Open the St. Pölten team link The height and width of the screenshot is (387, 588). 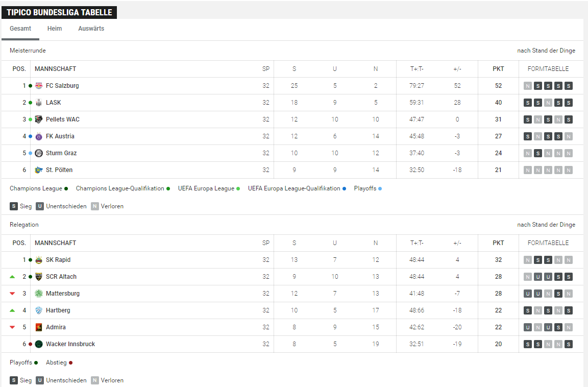(59, 170)
